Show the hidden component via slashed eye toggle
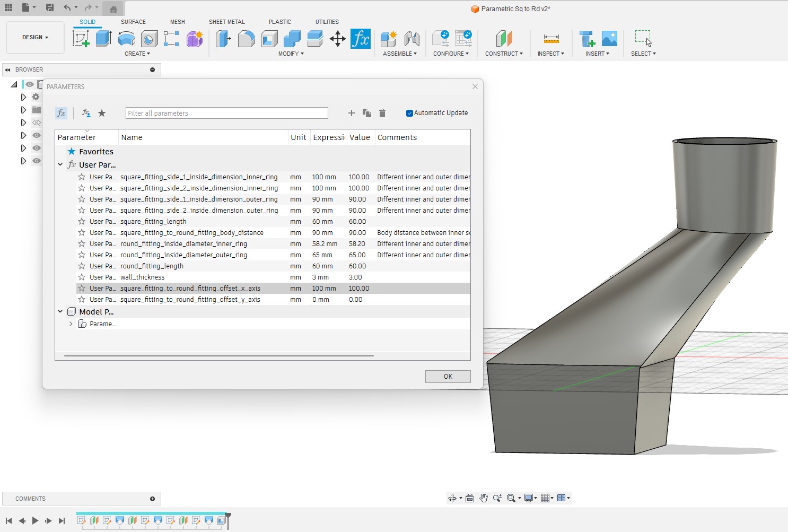The width and height of the screenshot is (788, 532). tap(37, 123)
